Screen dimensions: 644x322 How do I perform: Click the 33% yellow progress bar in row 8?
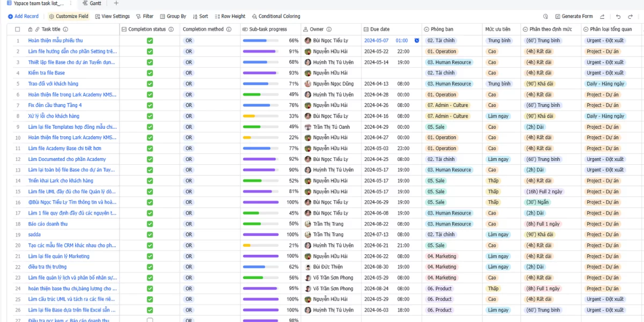point(261,116)
